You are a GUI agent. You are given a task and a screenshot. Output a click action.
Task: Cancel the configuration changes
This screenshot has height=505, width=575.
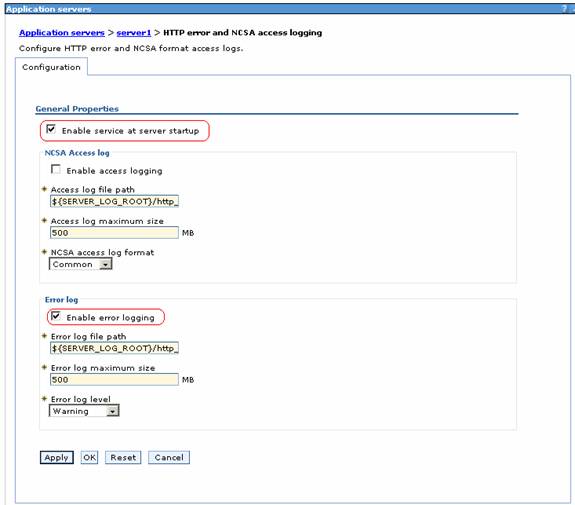(x=169, y=457)
